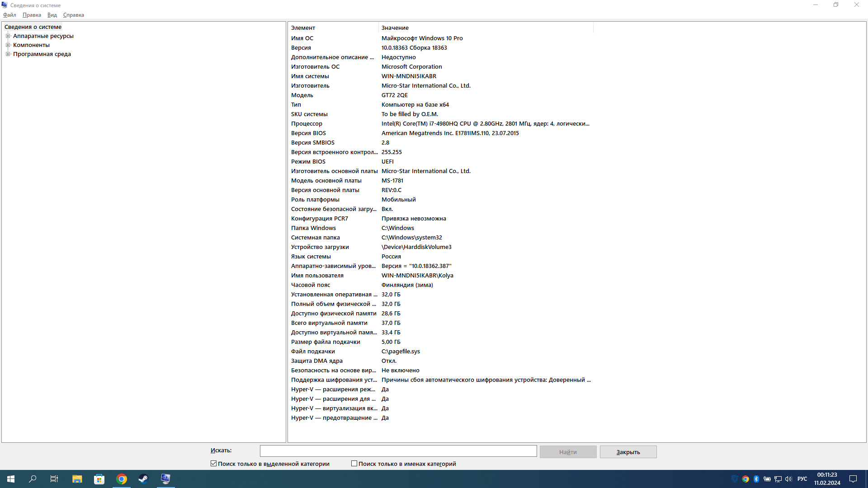Open the Вид menu

(x=52, y=15)
